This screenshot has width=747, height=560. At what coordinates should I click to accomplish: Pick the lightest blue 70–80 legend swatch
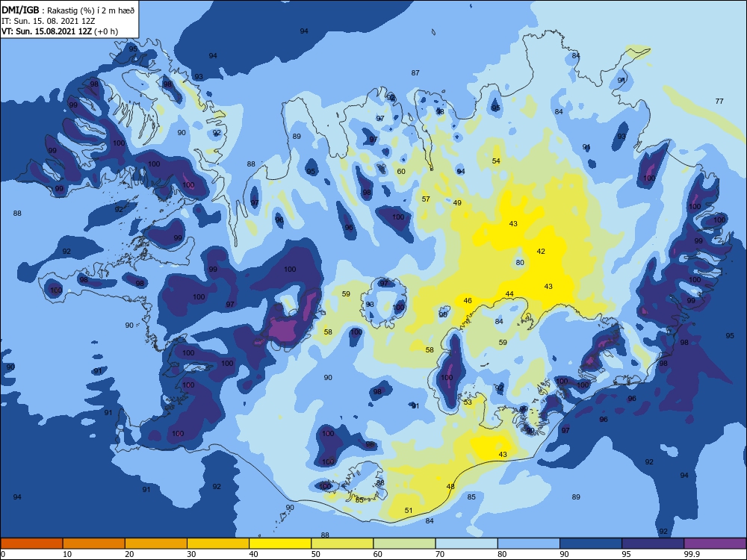466,544
